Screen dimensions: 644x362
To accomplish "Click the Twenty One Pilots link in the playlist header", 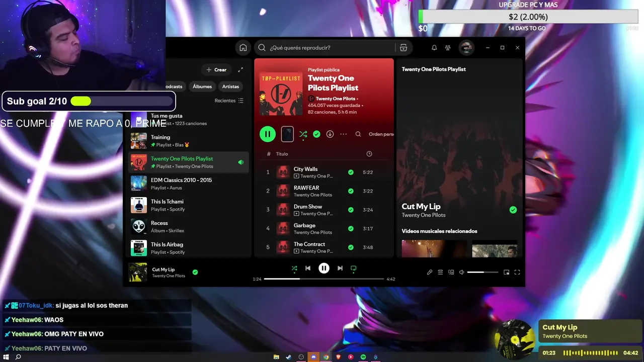I will tap(335, 99).
